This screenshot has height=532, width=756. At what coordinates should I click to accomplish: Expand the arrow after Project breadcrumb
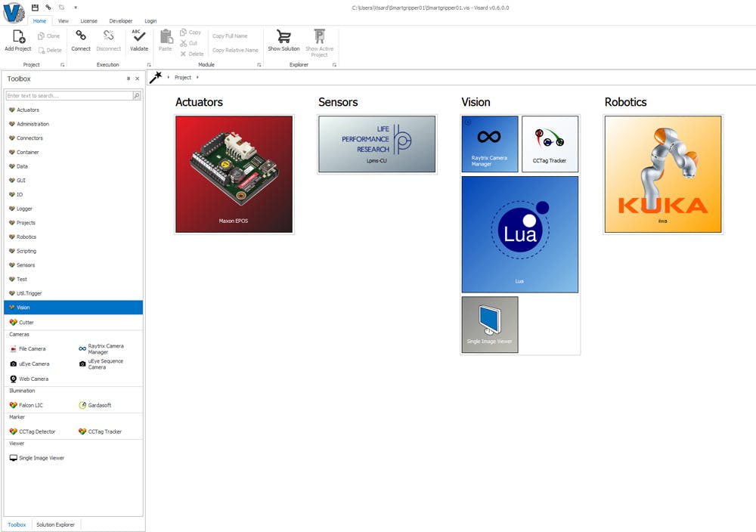point(197,78)
